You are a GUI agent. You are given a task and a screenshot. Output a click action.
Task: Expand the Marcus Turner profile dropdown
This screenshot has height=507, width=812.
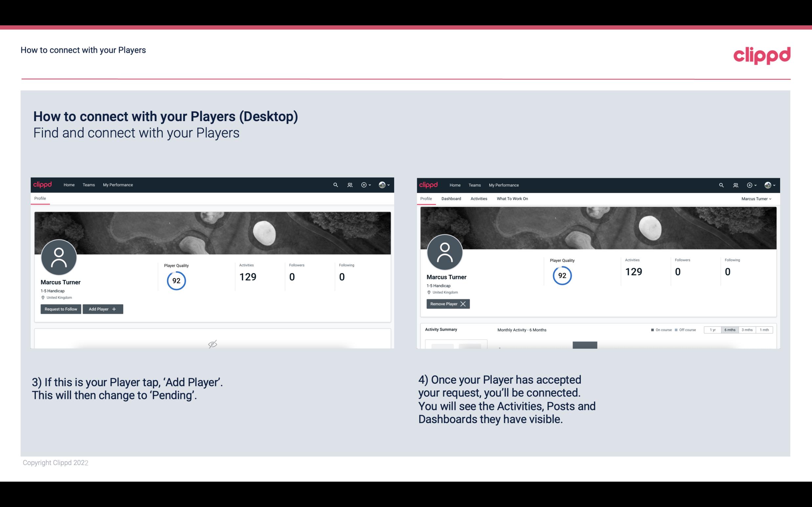756,199
